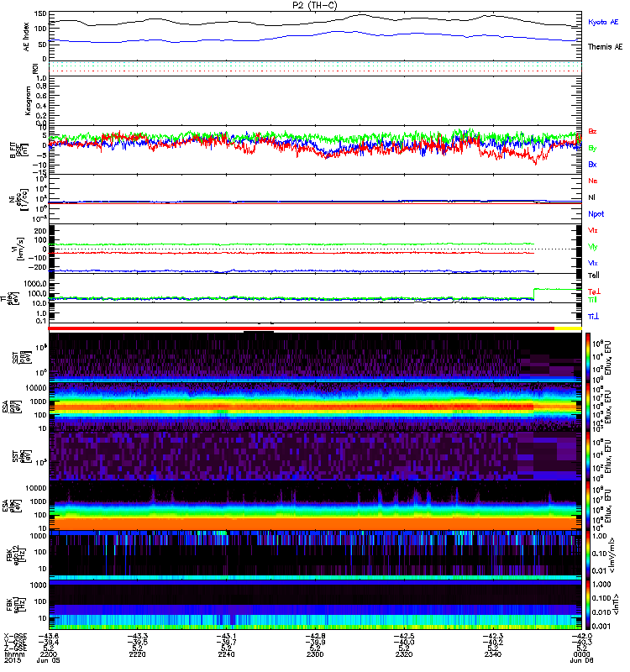
Task: Click the green Viy legend label
Action: pyautogui.click(x=593, y=247)
